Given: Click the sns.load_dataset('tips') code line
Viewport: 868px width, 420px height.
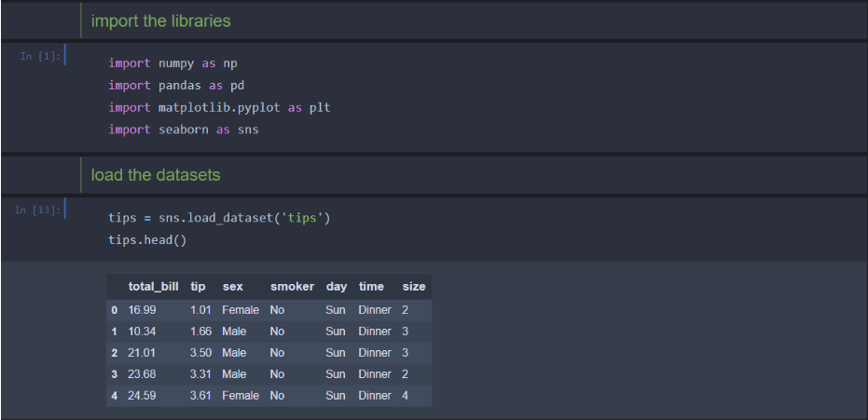Looking at the screenshot, I should (x=220, y=218).
